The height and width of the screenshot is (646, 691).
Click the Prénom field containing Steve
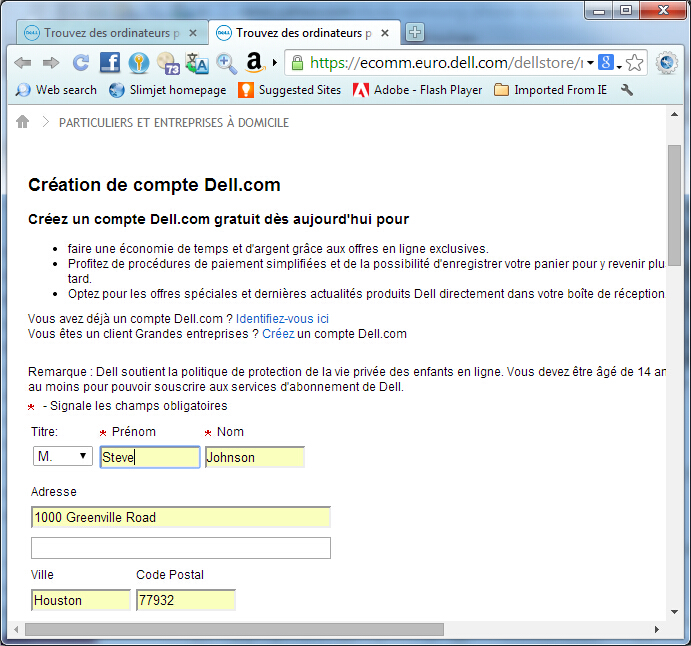pos(150,457)
